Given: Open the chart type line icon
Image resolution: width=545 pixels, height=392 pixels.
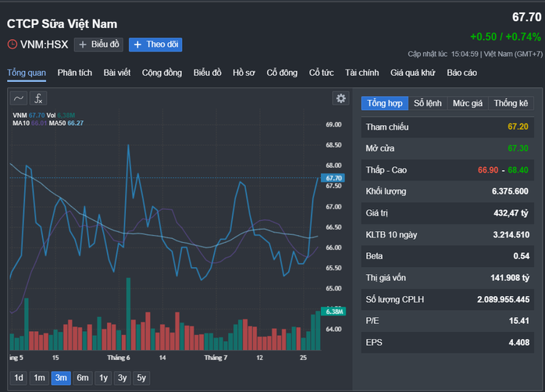Looking at the screenshot, I should pos(19,98).
